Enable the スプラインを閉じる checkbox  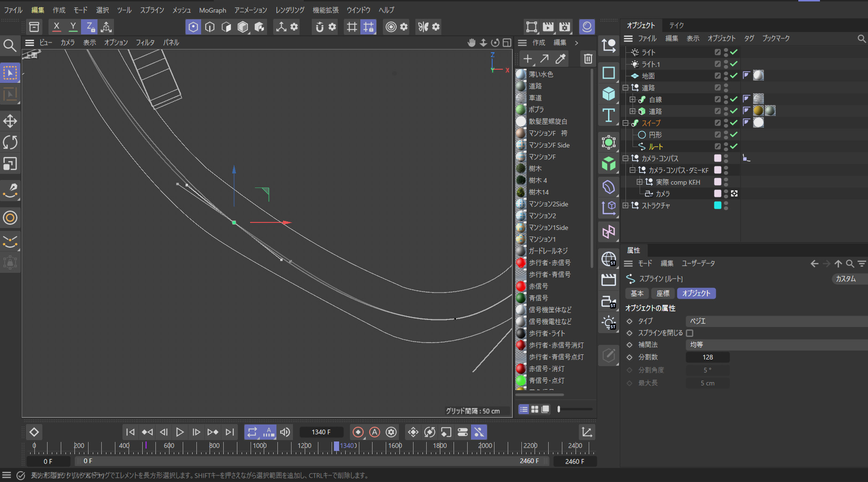[690, 333]
